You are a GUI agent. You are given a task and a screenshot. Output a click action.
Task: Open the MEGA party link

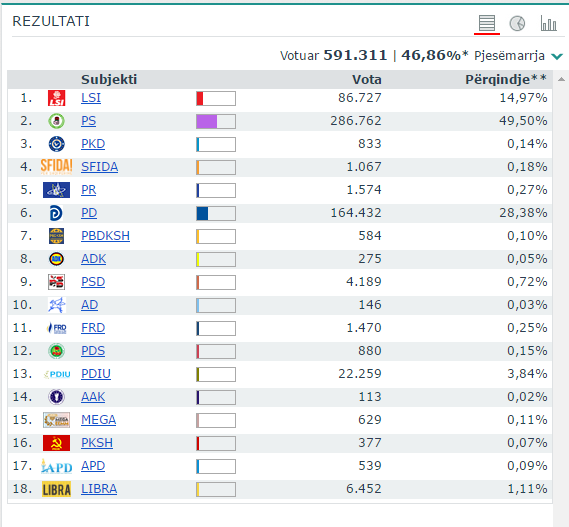[x=98, y=420]
